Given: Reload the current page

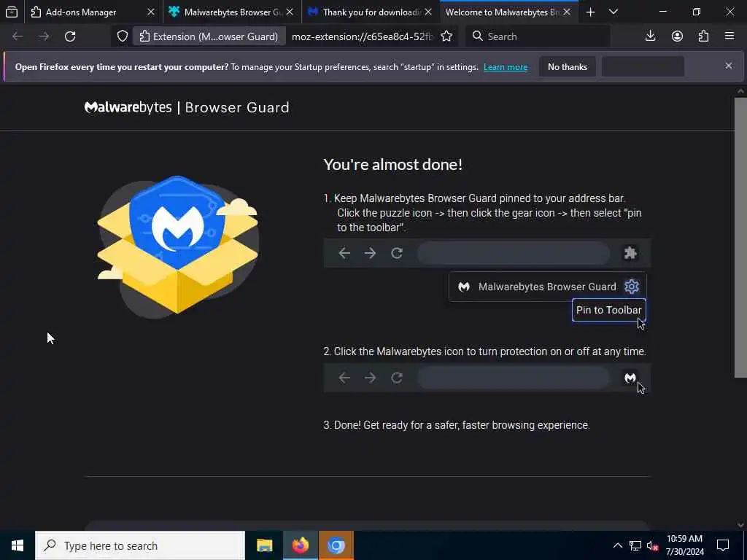Looking at the screenshot, I should coord(70,36).
